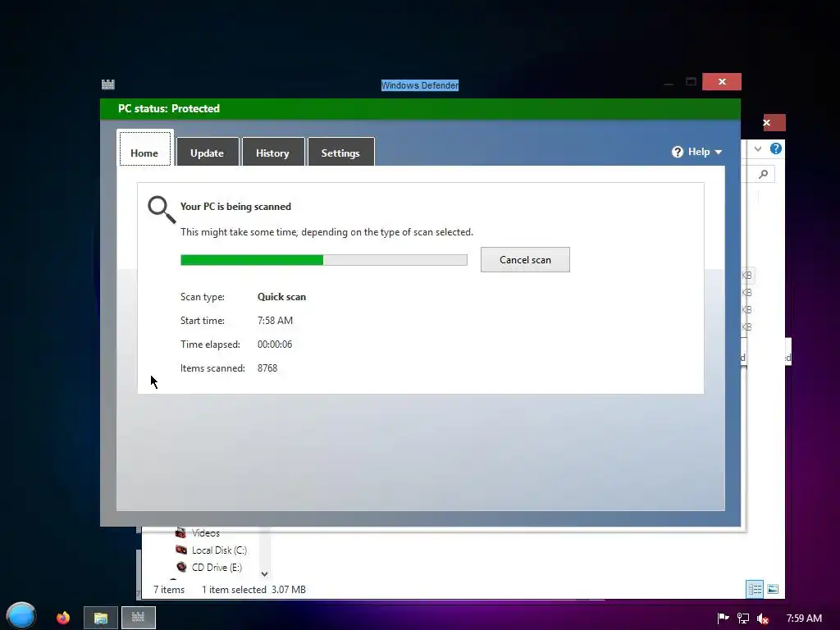Viewport: 840px width, 630px height.
Task: Click the time elapsed value 00:00:06
Action: point(275,345)
